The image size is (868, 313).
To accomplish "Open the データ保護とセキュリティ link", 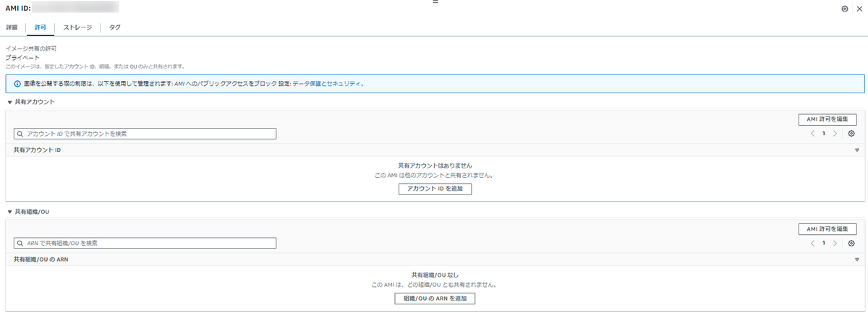I will click(x=326, y=83).
